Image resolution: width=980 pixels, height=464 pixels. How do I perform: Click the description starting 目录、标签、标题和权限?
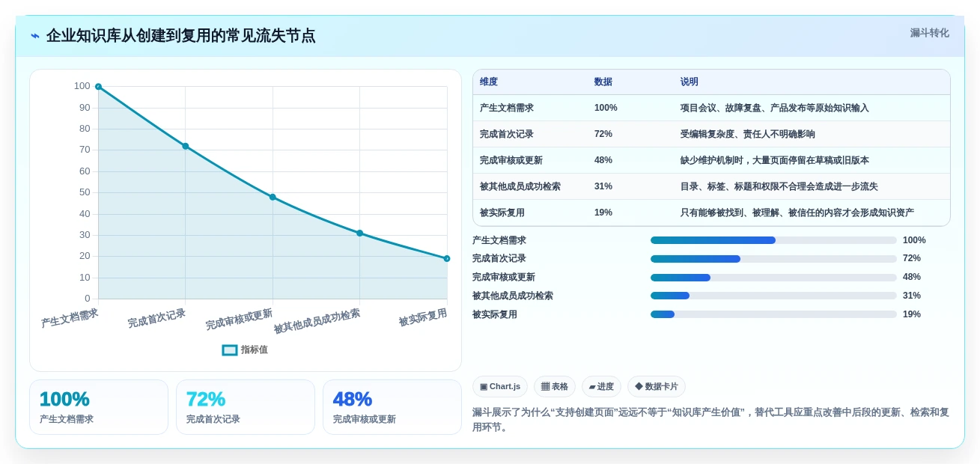tap(779, 186)
